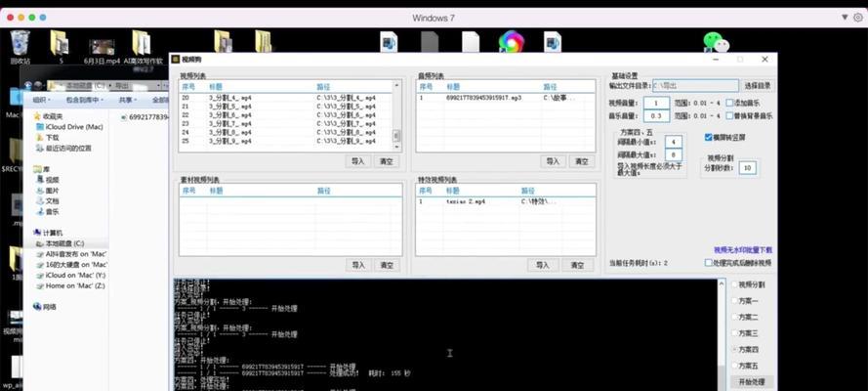Image resolution: width=868 pixels, height=391 pixels.
Task: Select 计算机 in the Explorer sidebar
Action: point(48,234)
